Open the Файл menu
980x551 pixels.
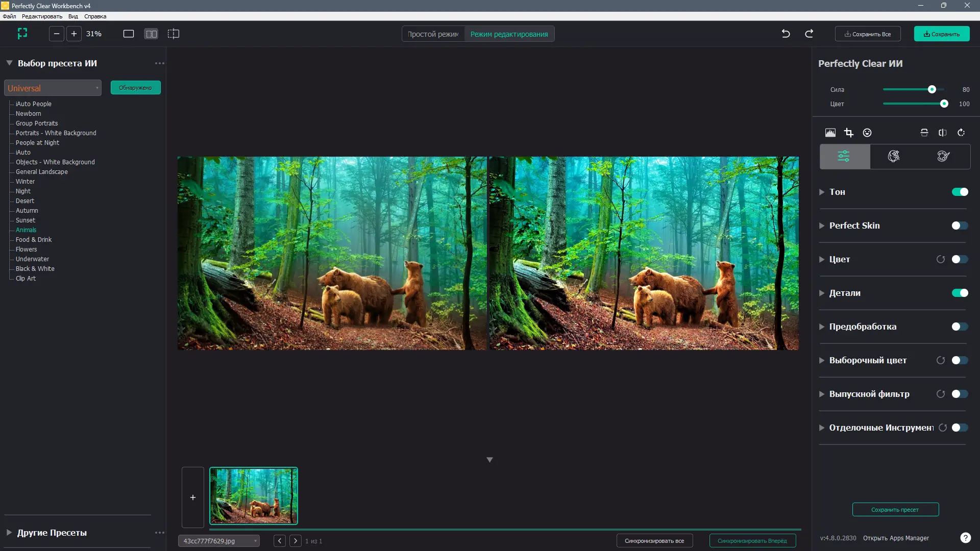point(8,16)
